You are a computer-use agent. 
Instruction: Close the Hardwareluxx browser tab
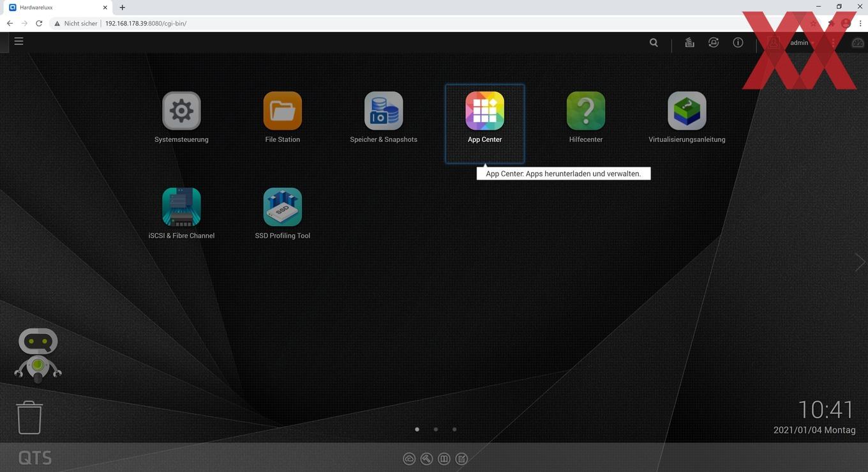(x=105, y=8)
